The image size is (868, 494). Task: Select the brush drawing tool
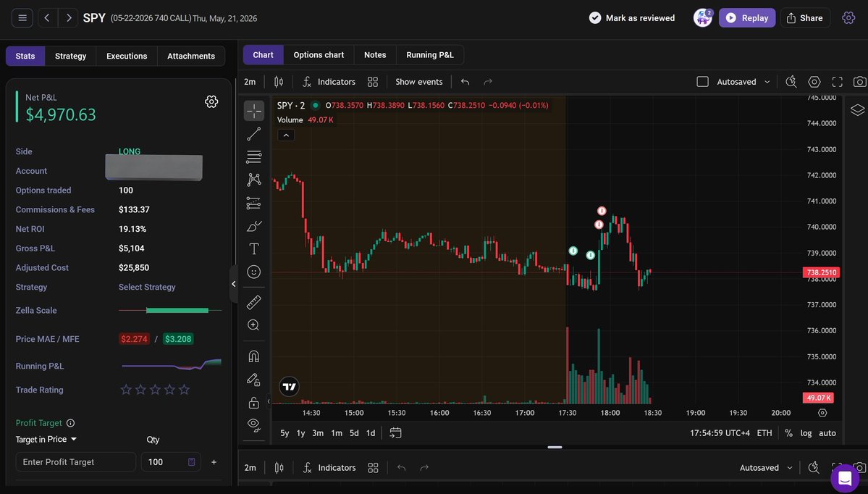click(254, 226)
